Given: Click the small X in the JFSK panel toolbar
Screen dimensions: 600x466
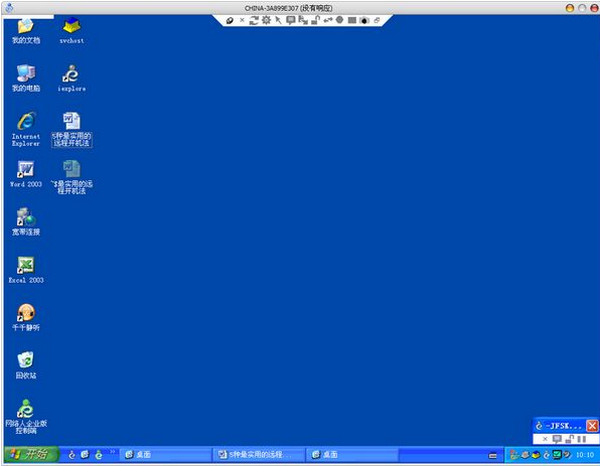Looking at the screenshot, I should (545, 439).
